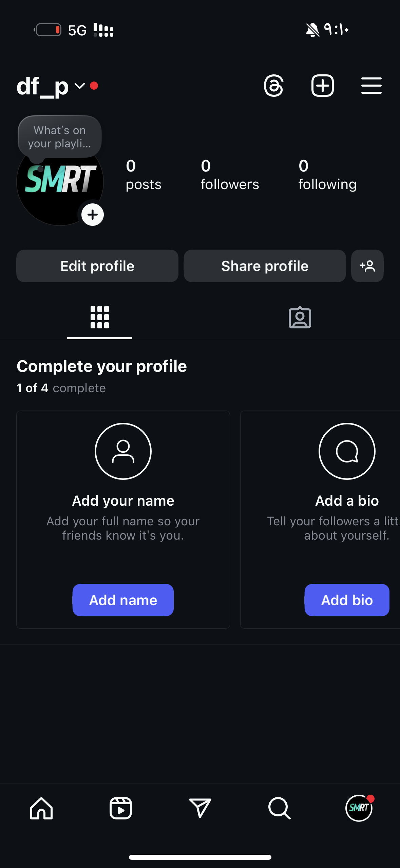The width and height of the screenshot is (400, 868).
Task: Open the hamburger menu
Action: coord(371,86)
